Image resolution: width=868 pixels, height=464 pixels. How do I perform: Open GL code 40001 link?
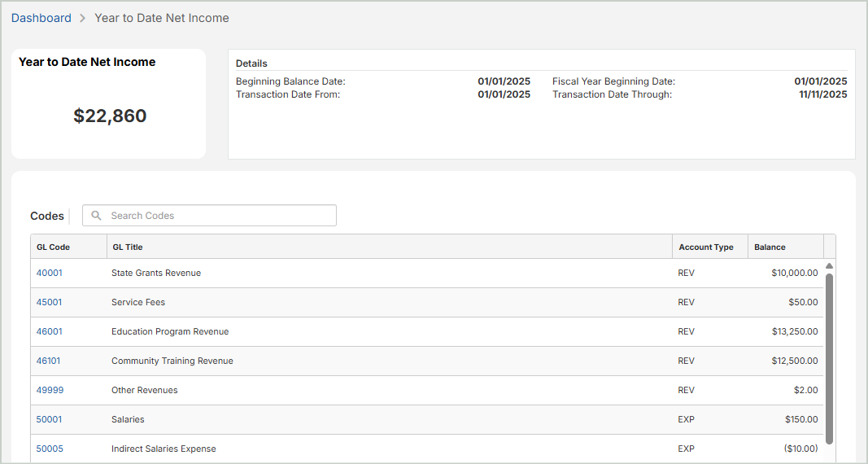coord(49,273)
